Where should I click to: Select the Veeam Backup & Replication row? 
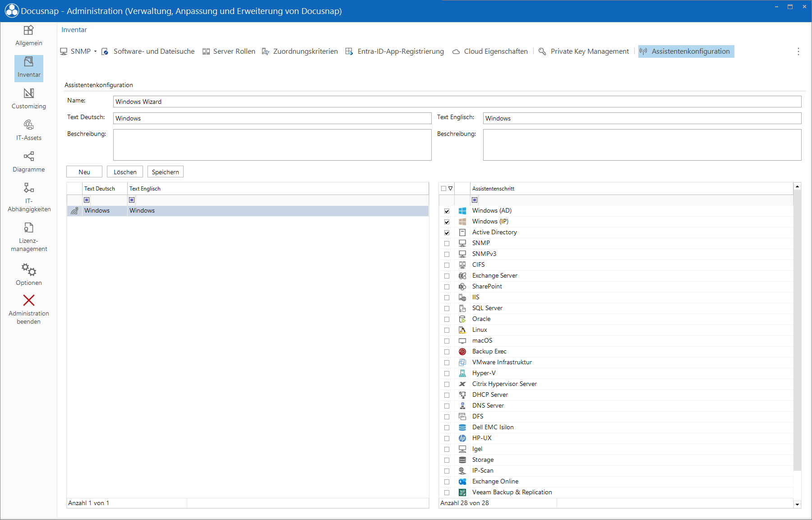[x=616, y=492]
